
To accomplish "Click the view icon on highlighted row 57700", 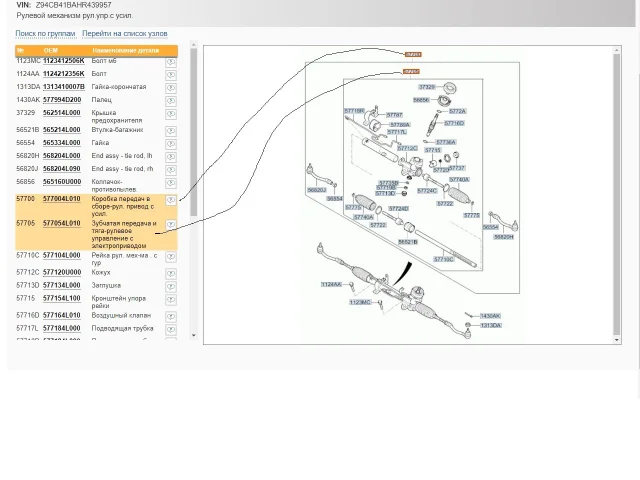I will (x=170, y=200).
